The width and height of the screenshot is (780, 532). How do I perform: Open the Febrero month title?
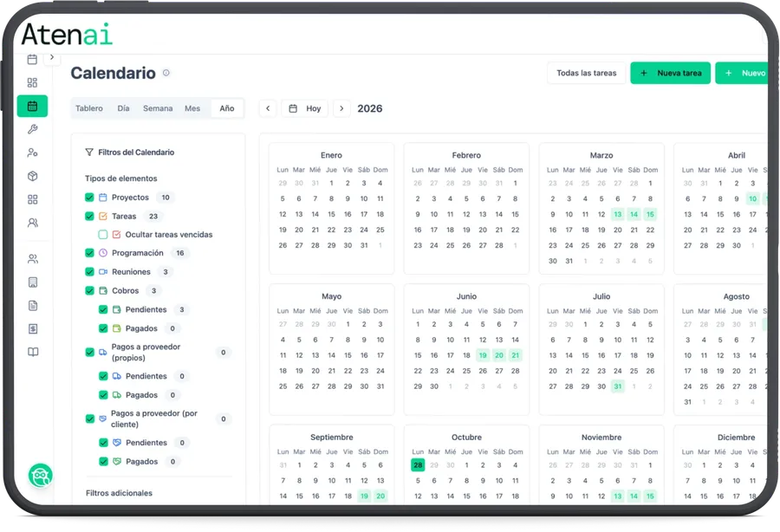pyautogui.click(x=466, y=155)
